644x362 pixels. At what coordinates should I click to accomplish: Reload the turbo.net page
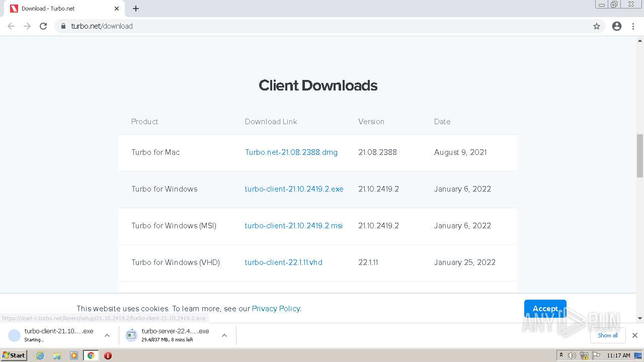tap(43, 26)
